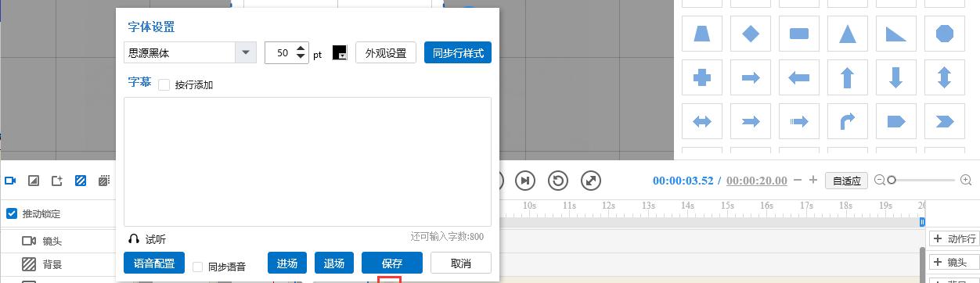The width and height of the screenshot is (980, 283).
Task: Click the 退场 exit button
Action: click(334, 263)
